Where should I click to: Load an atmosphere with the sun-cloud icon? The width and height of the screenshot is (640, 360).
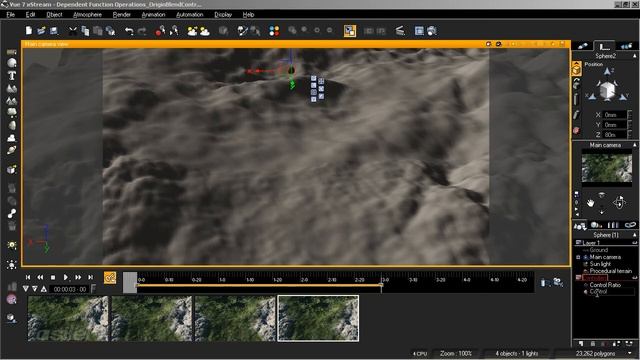coord(192,31)
